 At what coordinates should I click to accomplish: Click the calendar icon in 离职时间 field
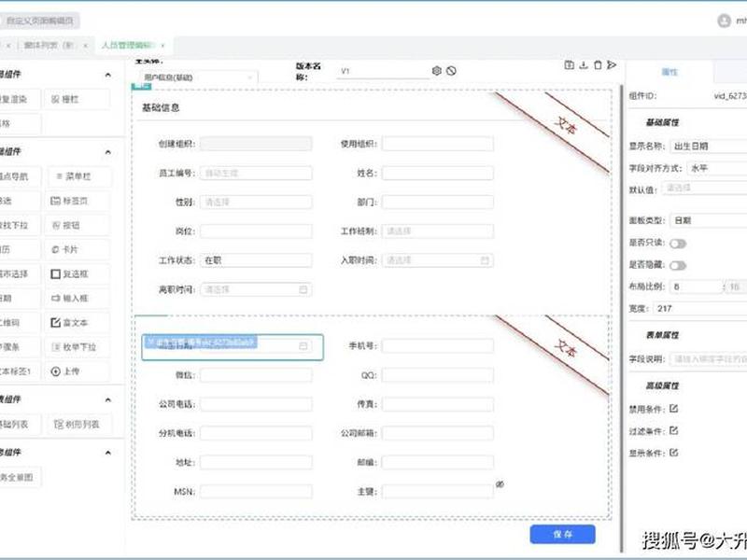pos(303,289)
